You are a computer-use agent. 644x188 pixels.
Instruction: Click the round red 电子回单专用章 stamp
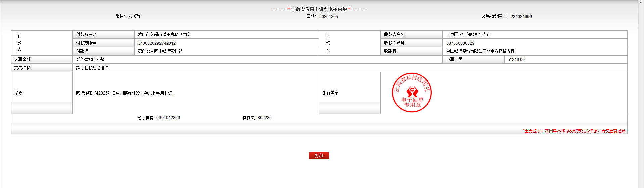point(412,92)
